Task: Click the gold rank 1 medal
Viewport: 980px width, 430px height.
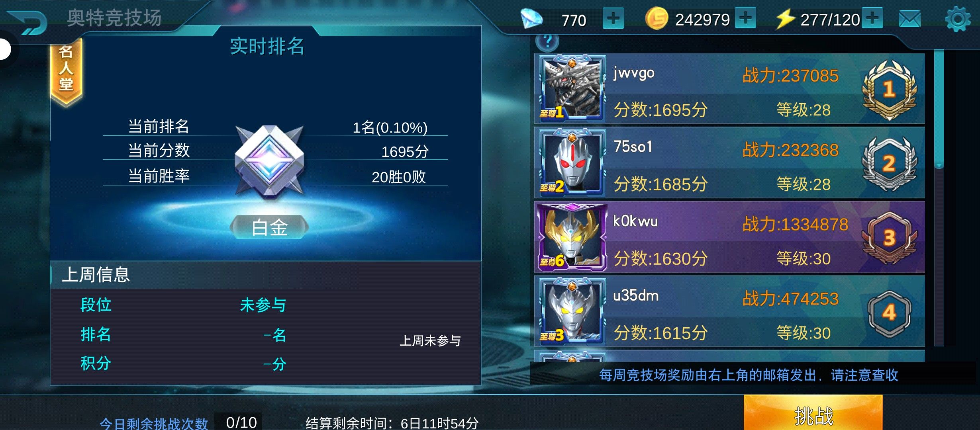Action: click(889, 89)
